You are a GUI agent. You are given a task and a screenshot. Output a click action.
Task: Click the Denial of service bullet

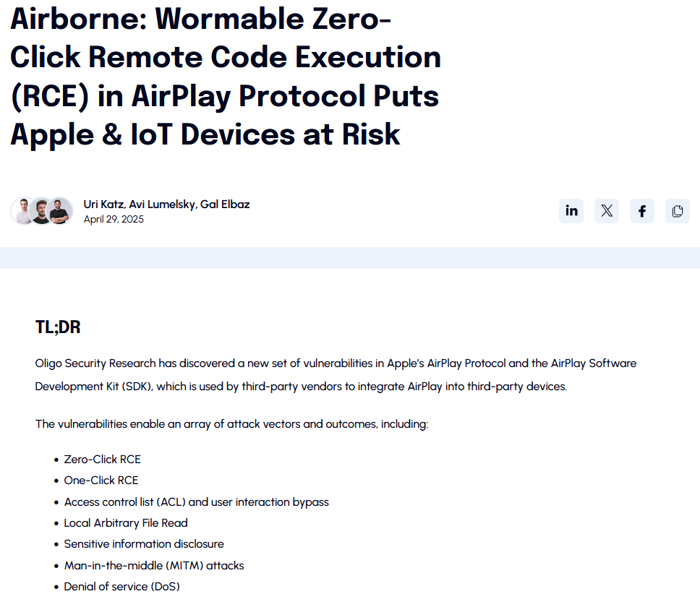[121, 586]
